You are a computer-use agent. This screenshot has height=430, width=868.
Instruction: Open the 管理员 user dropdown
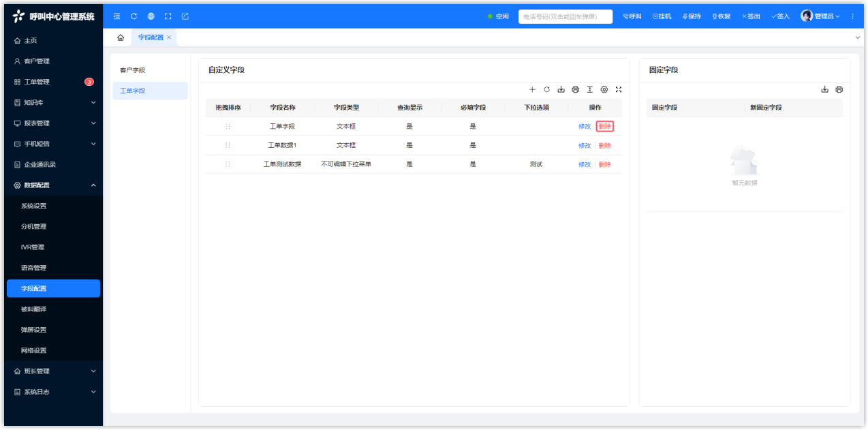point(820,16)
